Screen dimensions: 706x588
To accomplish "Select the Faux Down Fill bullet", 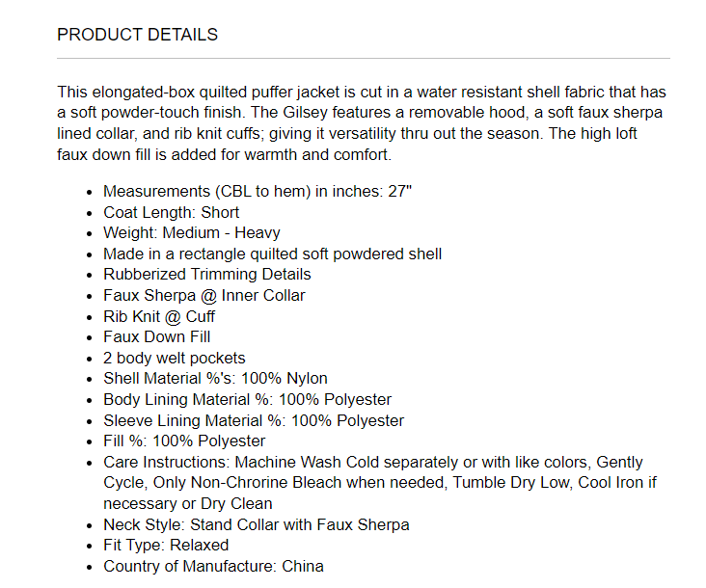I will click(x=156, y=336).
